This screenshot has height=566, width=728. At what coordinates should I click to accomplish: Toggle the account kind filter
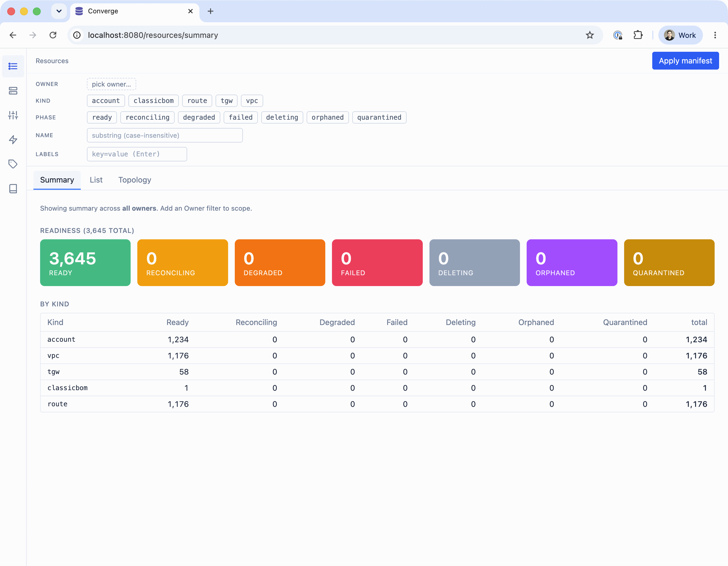(x=106, y=101)
